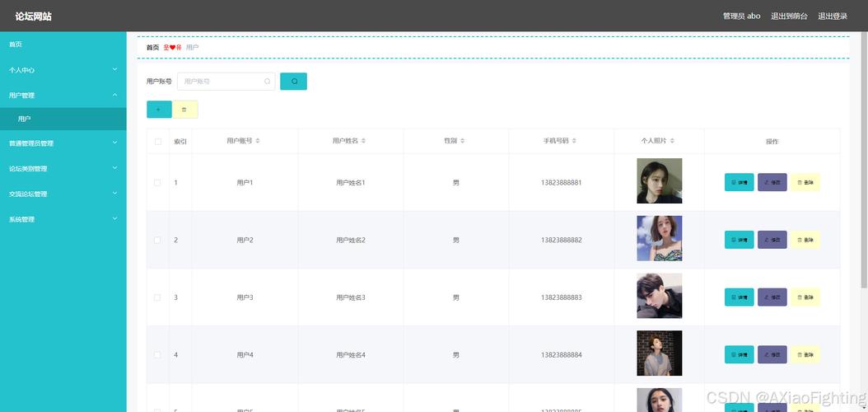Click 管理员 abo in the top bar
868x412 pixels.
coord(742,16)
